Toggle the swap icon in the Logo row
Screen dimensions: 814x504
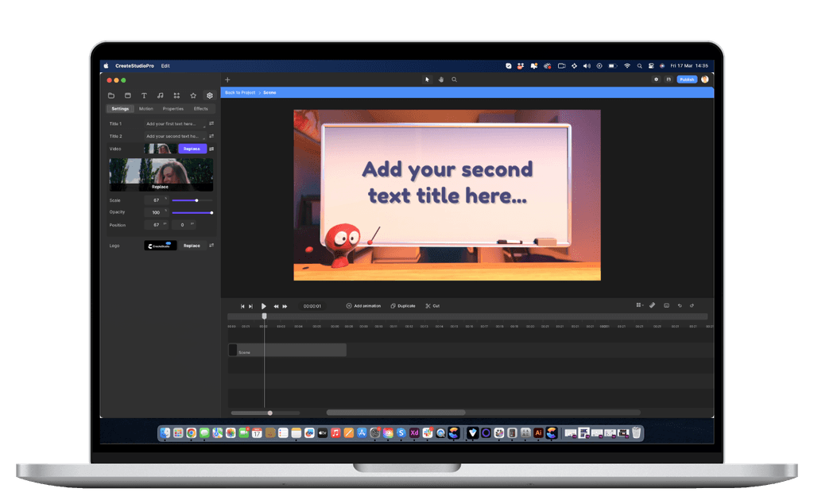(211, 246)
